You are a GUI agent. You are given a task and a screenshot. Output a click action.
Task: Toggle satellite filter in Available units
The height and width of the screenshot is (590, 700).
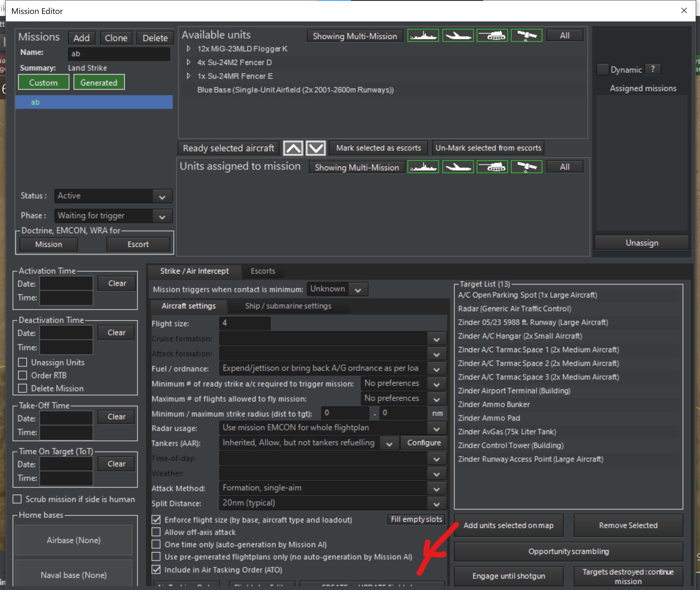pos(526,36)
